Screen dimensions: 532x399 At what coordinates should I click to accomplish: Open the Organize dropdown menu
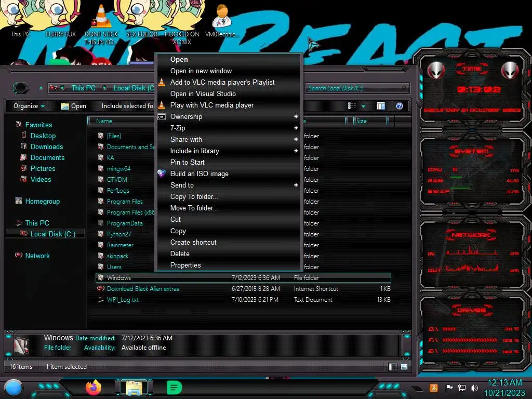29,106
